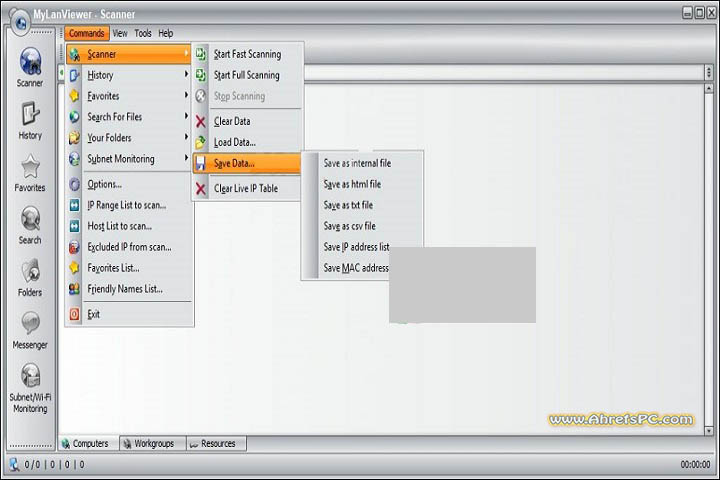Choose Save as txt file
Viewport: 720px width, 480px height.
(348, 205)
